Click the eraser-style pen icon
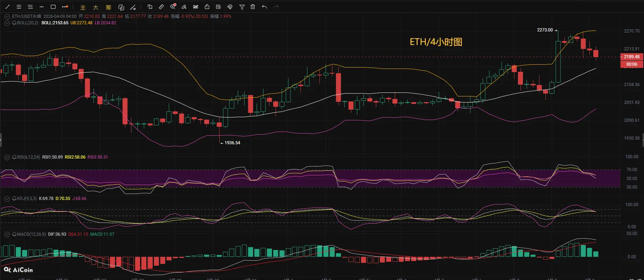644x280 pixels. click(x=184, y=7)
